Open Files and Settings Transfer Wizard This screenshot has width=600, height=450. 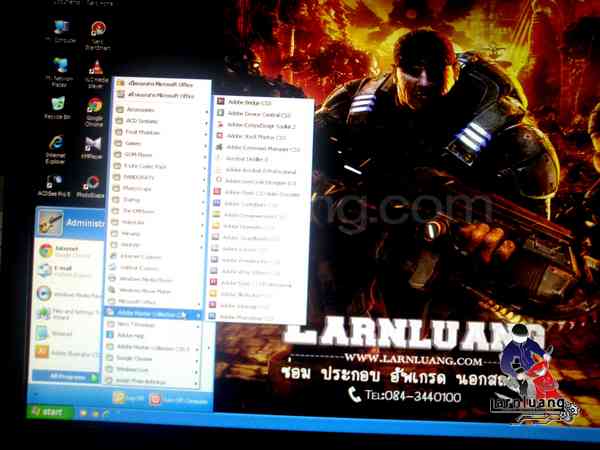[67, 314]
